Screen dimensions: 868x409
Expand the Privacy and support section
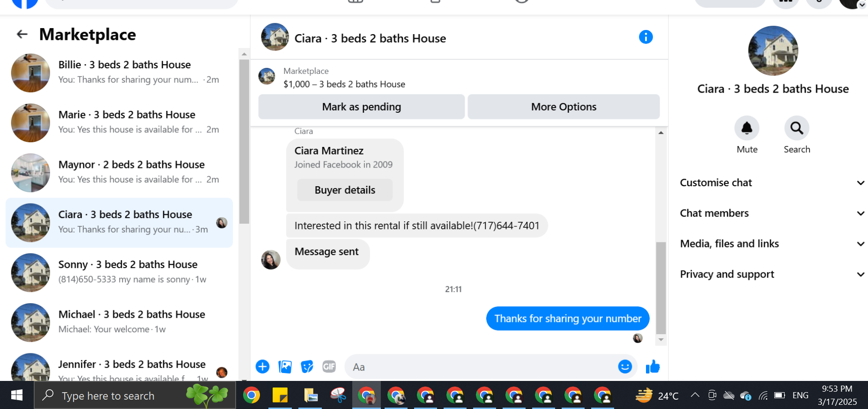coord(772,274)
